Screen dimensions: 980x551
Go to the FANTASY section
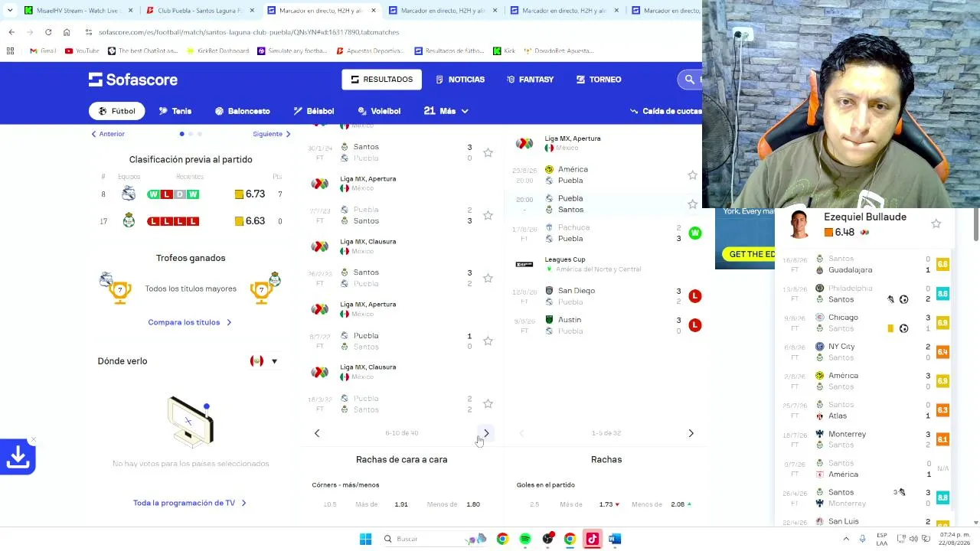click(530, 80)
